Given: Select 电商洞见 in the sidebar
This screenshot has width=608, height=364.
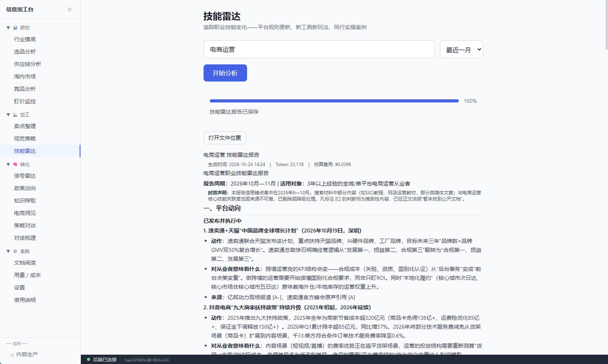Looking at the screenshot, I should [40, 213].
